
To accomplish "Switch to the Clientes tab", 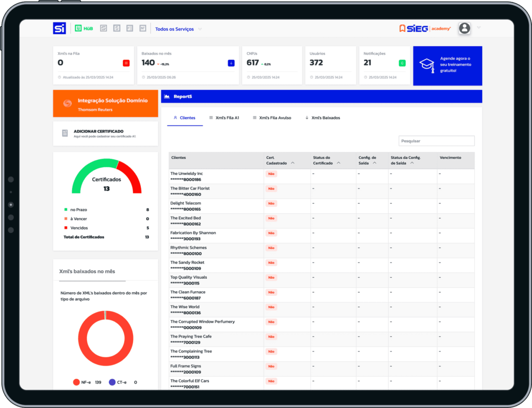I will coord(184,118).
